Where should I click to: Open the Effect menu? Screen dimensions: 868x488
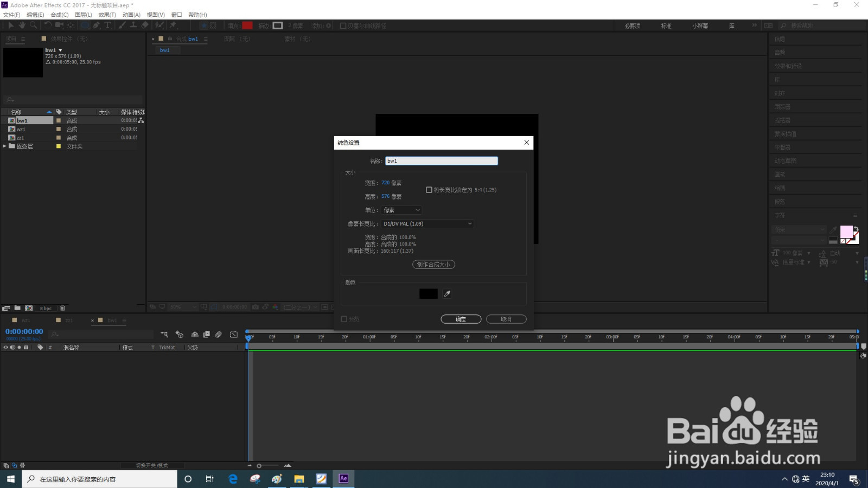click(107, 15)
